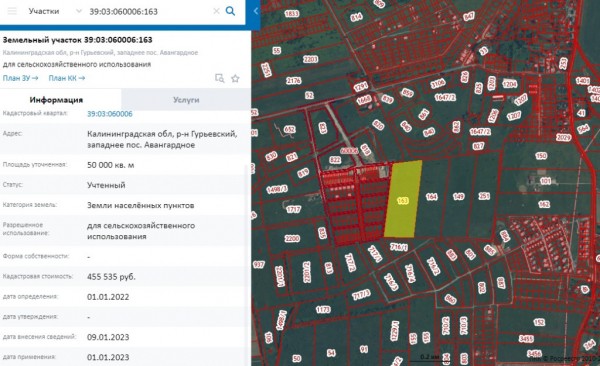
Task: Click the cadastral value 455 535 руб.
Action: click(111, 277)
